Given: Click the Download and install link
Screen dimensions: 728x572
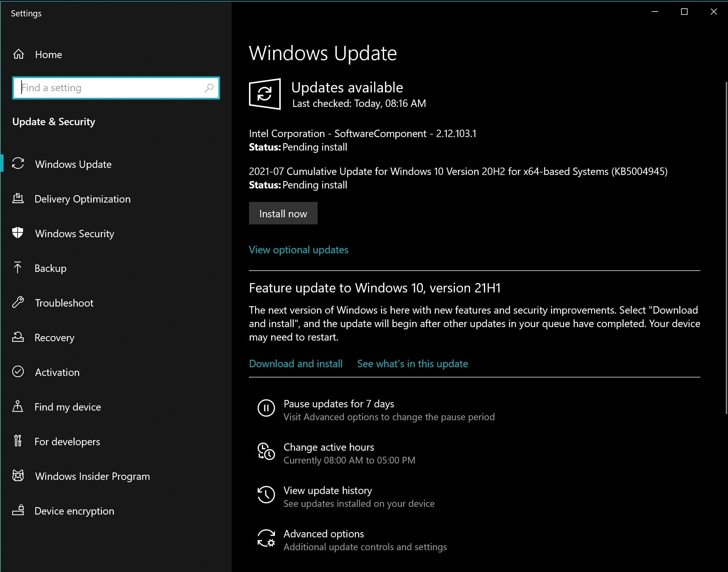Looking at the screenshot, I should pyautogui.click(x=295, y=364).
